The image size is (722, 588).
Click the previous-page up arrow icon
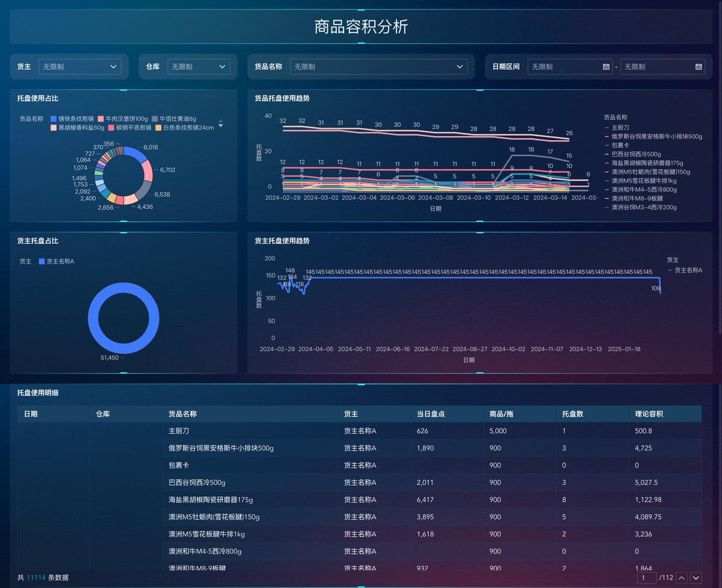[682, 578]
